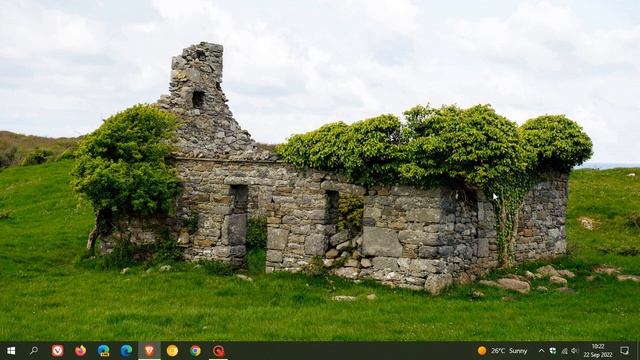Open taskbar search magnifier
Screen dimensions: 640x360
click(34, 351)
